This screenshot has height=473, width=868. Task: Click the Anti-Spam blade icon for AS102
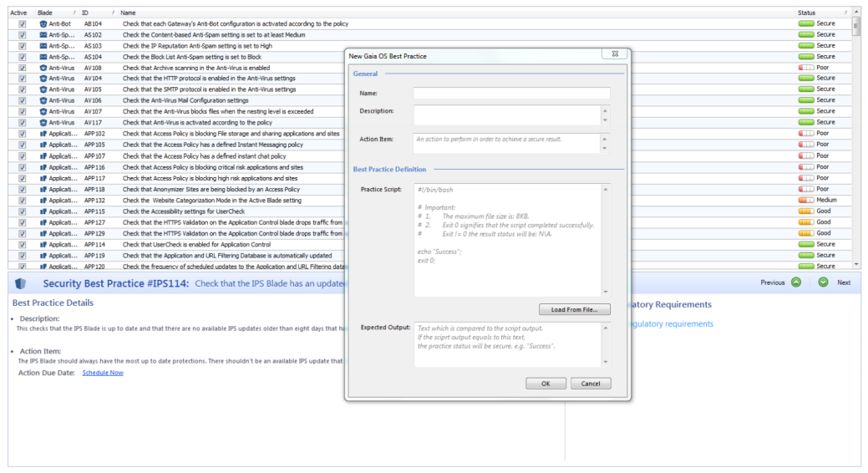pos(43,35)
